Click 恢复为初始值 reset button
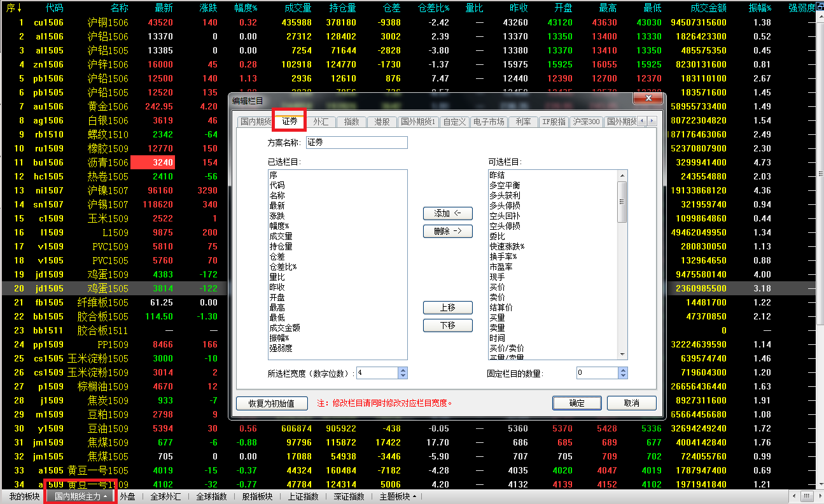 click(x=272, y=403)
